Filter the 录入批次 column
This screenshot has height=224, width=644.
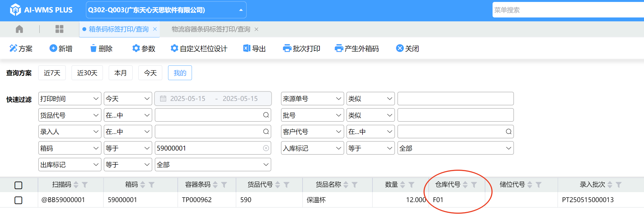tap(618, 185)
